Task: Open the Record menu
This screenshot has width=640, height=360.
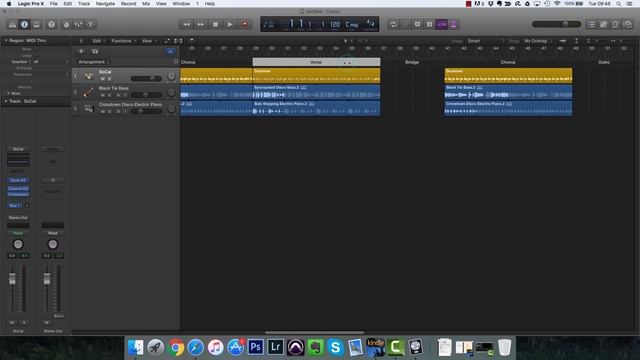Action: (129, 4)
